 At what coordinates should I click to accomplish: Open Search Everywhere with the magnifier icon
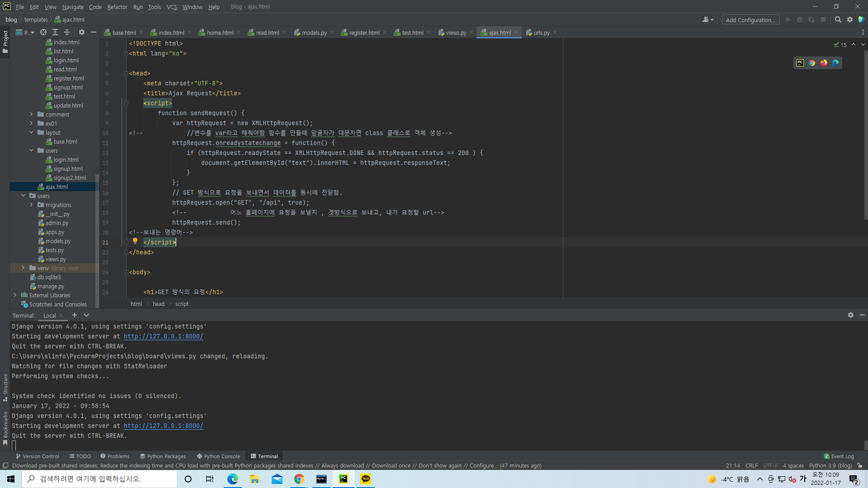[838, 19]
